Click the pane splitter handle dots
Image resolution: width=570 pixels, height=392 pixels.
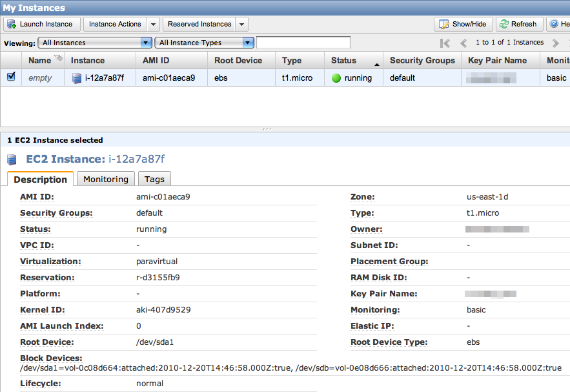pos(267,129)
